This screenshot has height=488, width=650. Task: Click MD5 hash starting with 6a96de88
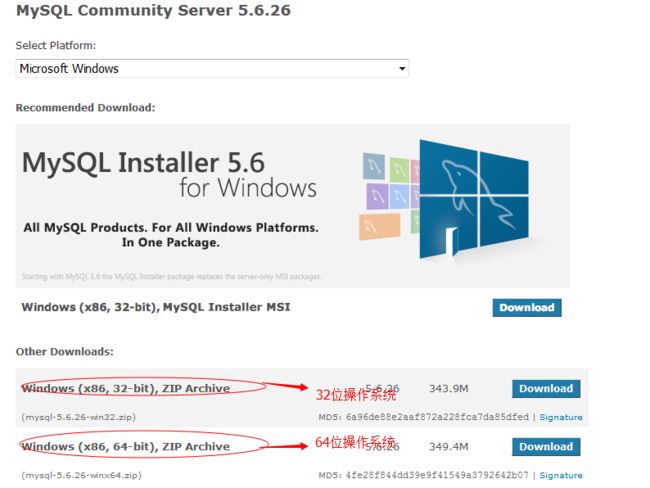(437, 417)
